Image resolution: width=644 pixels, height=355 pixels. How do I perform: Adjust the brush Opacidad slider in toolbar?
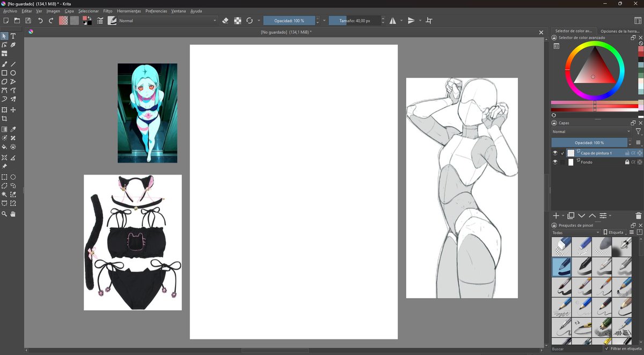[289, 20]
